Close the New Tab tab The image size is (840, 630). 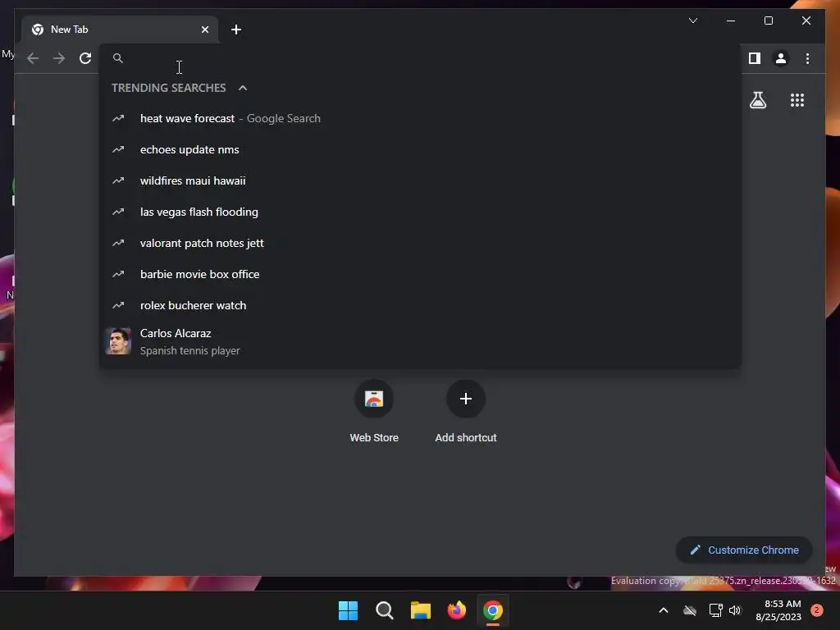204,30
